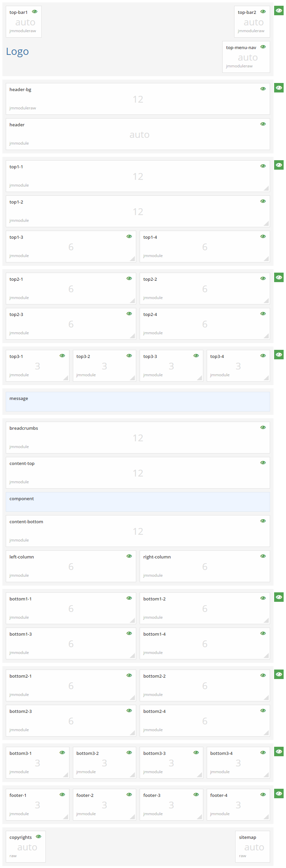Toggle eye icon on copyrights module
The image size is (286, 868).
pyautogui.click(x=39, y=837)
